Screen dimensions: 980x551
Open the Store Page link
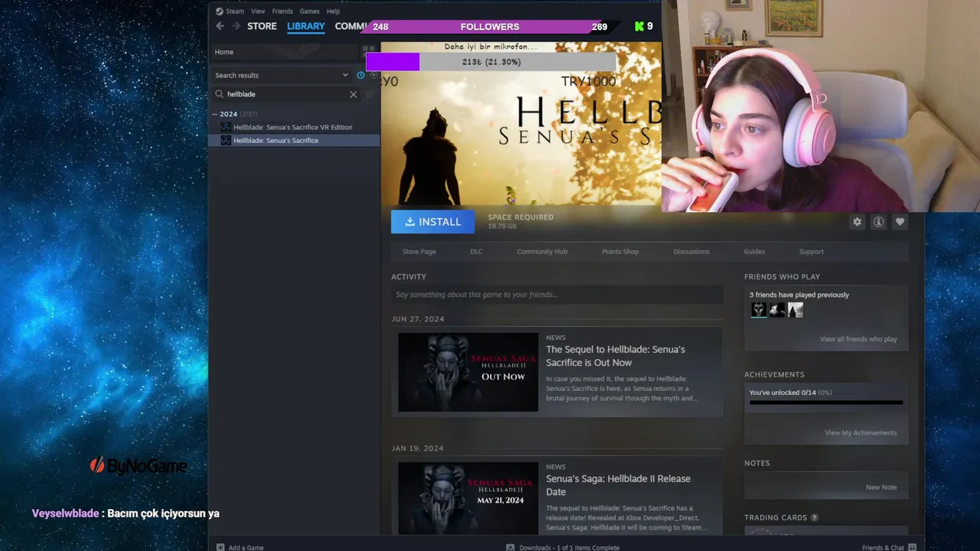point(419,252)
